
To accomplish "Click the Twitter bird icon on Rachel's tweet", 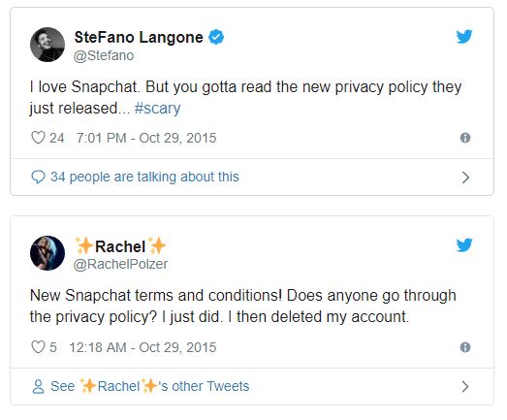I will point(464,245).
